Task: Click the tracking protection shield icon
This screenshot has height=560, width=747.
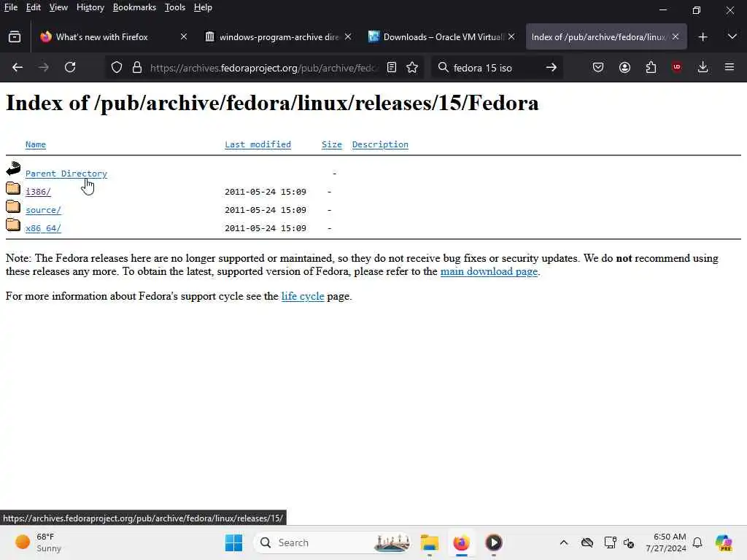Action: point(117,68)
